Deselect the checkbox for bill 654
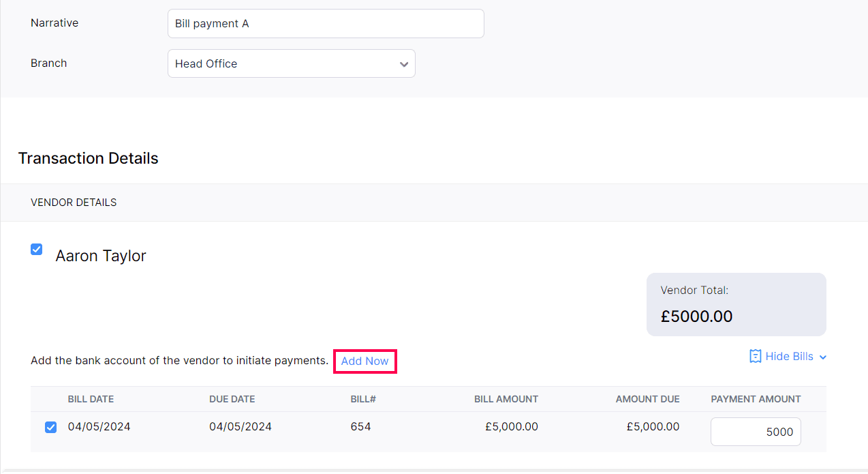The image size is (868, 474). tap(51, 428)
